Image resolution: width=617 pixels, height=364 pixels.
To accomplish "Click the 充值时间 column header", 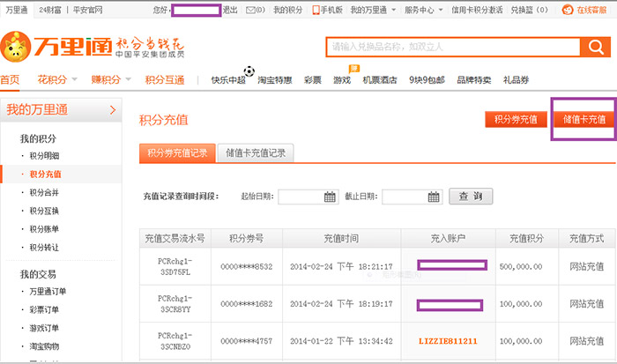I will (341, 239).
